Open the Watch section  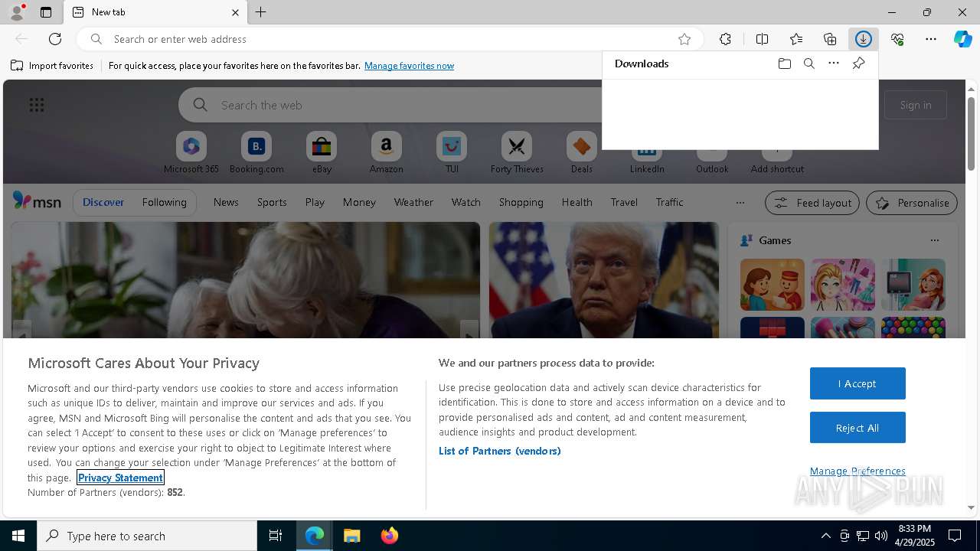pyautogui.click(x=465, y=202)
